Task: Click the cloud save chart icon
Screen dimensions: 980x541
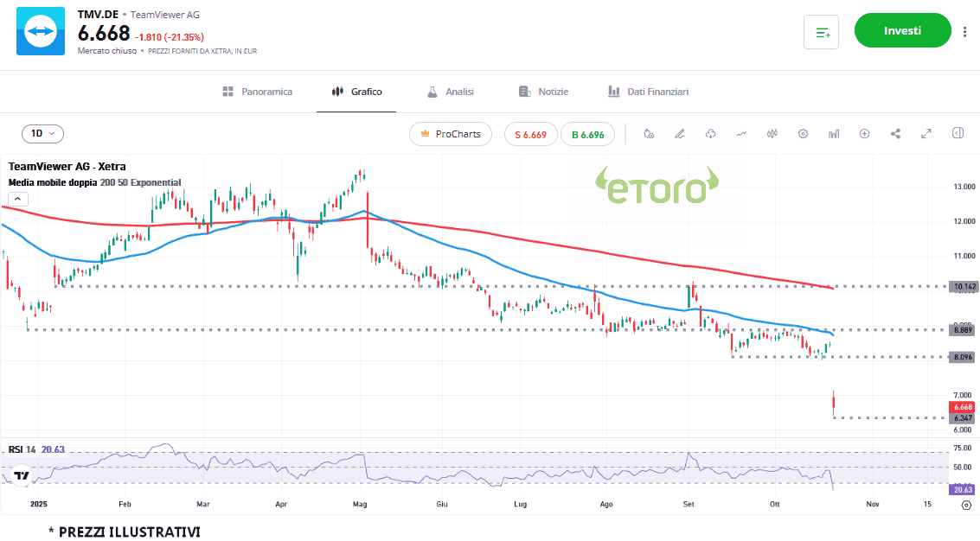Action: [711, 134]
